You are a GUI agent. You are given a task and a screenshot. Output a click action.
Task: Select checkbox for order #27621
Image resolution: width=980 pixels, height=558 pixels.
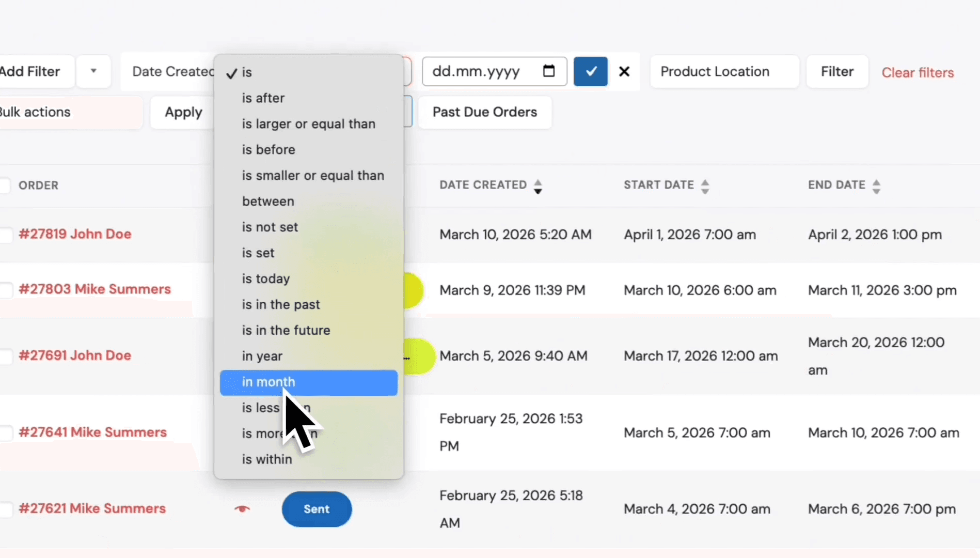coord(5,509)
